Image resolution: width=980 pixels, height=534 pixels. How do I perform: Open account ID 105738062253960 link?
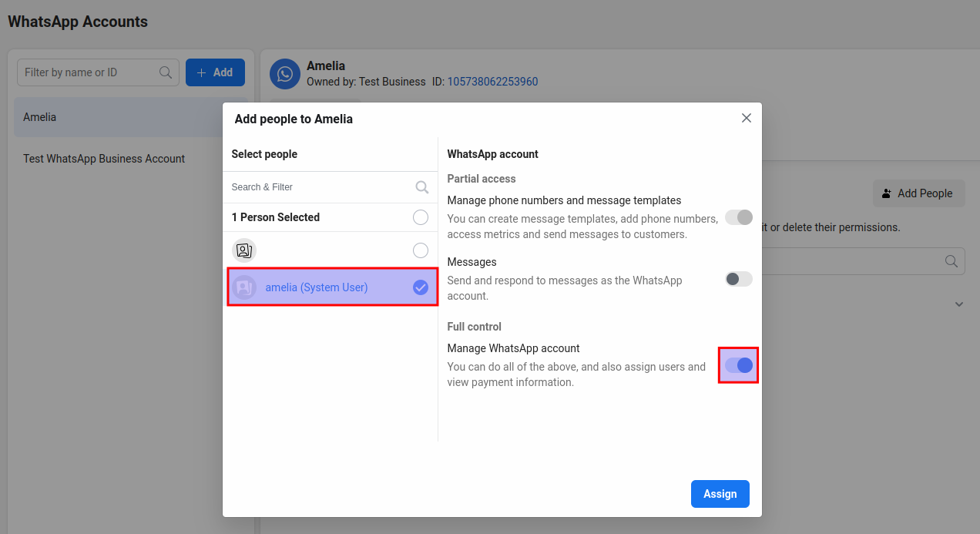click(493, 82)
